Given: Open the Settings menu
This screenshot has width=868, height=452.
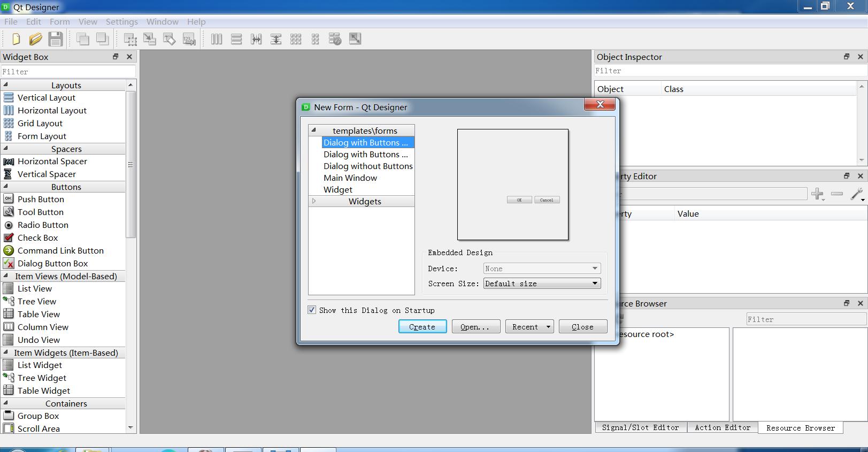Looking at the screenshot, I should pyautogui.click(x=122, y=21).
